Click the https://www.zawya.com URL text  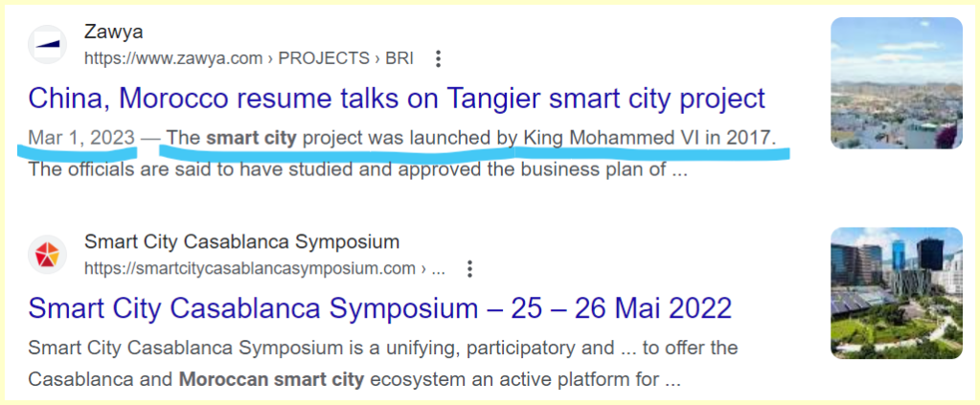click(x=172, y=58)
